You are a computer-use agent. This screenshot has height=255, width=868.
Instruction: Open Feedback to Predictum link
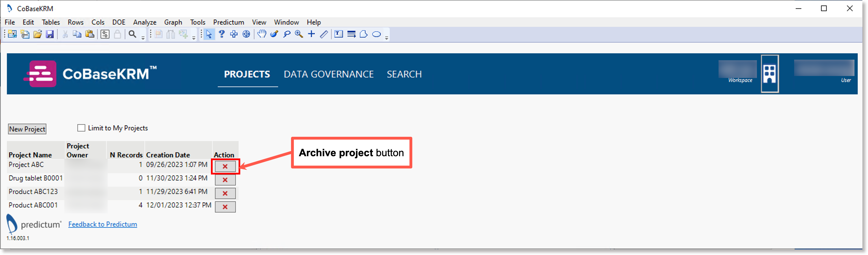pos(102,224)
